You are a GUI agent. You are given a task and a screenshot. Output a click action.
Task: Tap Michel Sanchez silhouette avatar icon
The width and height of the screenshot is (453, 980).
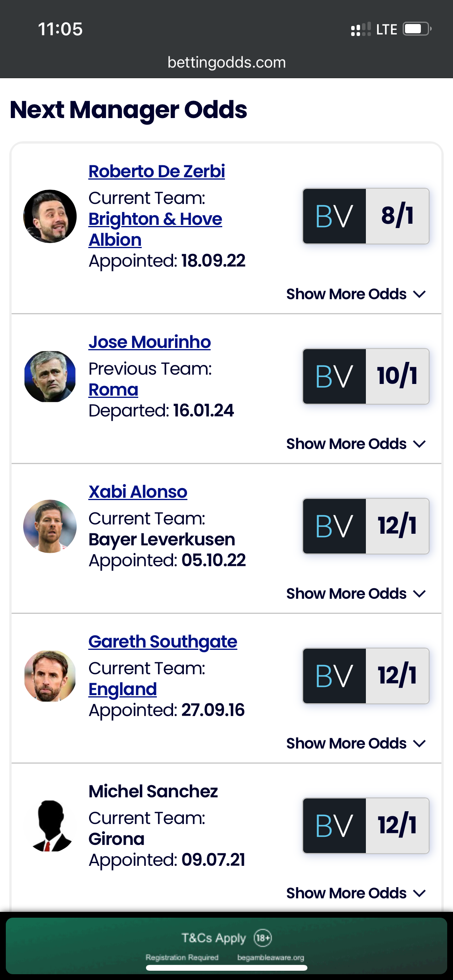[x=50, y=826]
